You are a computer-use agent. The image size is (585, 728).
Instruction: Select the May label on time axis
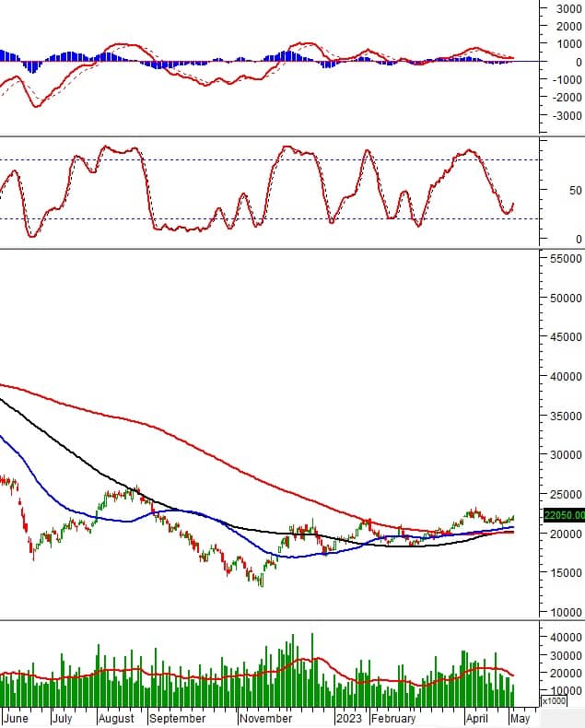click(520, 718)
